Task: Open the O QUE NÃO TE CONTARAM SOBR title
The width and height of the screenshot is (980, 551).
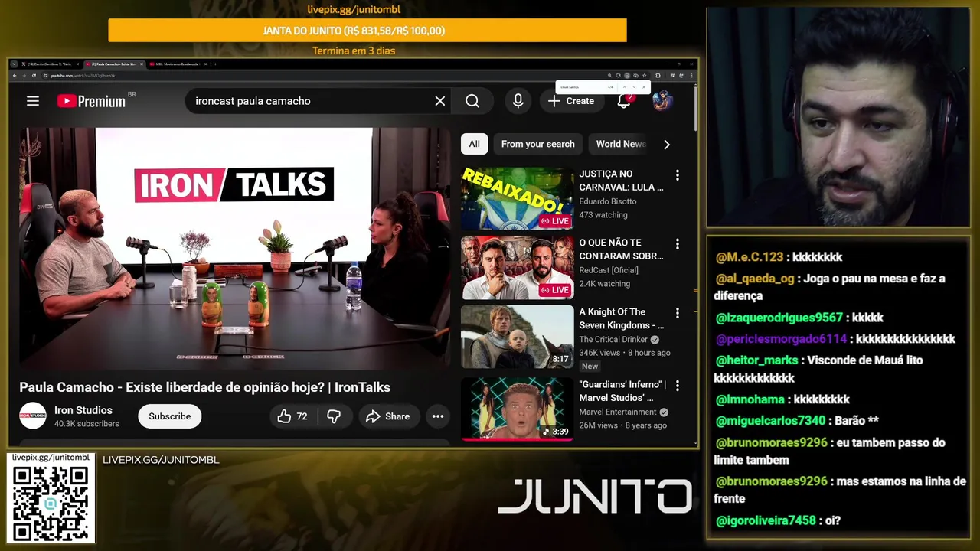Action: pyautogui.click(x=621, y=249)
